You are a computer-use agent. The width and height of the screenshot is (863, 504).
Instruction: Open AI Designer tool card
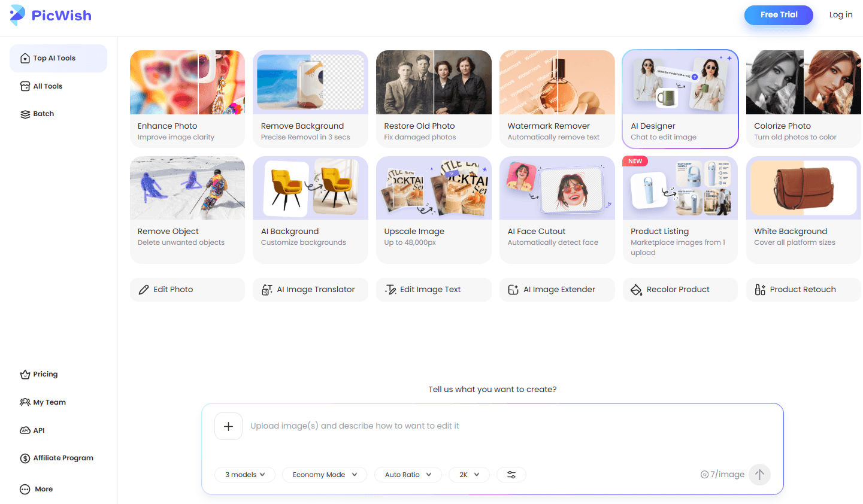pos(680,99)
